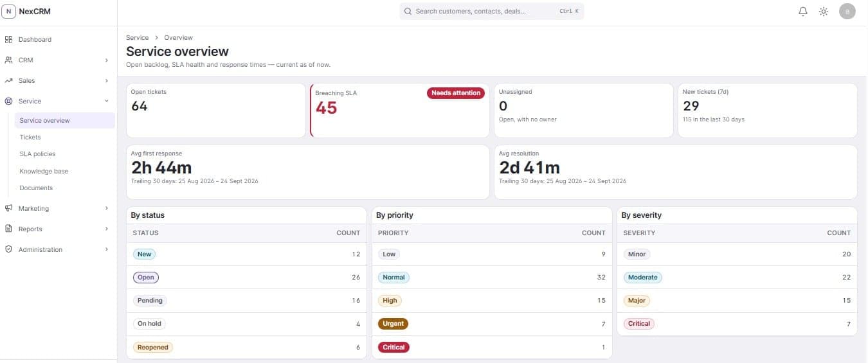Focus the search customers field

pyautogui.click(x=492, y=11)
